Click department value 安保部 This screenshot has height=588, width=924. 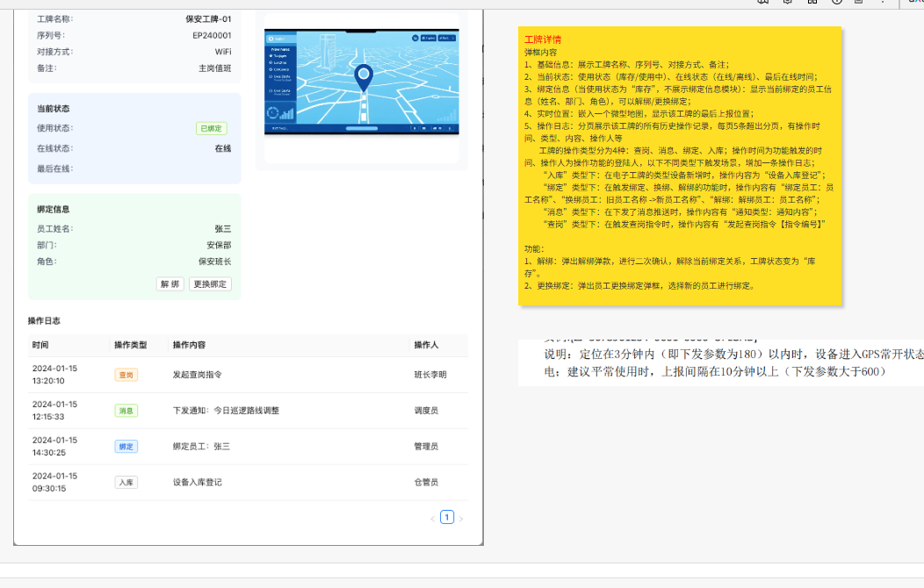220,245
